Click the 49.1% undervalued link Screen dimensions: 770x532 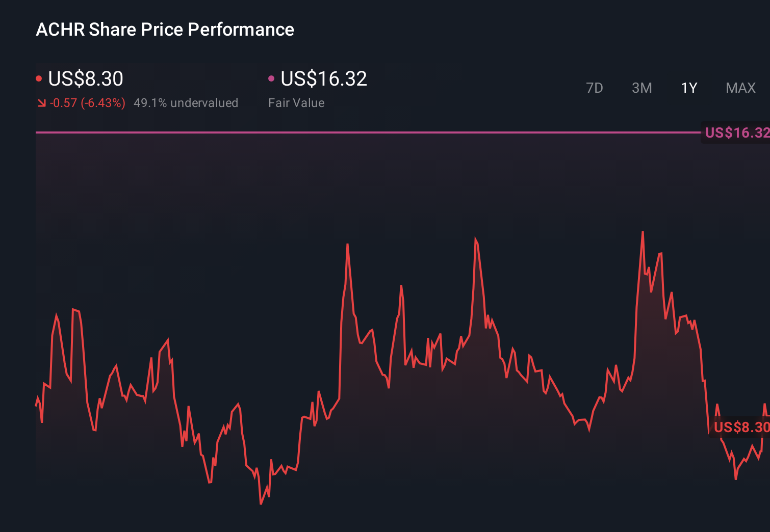point(186,102)
